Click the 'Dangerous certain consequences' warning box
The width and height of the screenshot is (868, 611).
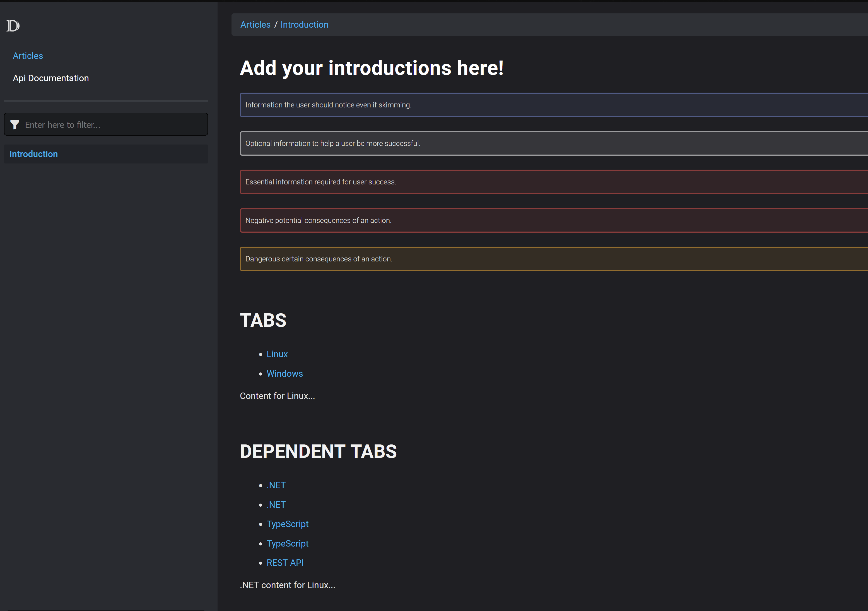pos(554,259)
